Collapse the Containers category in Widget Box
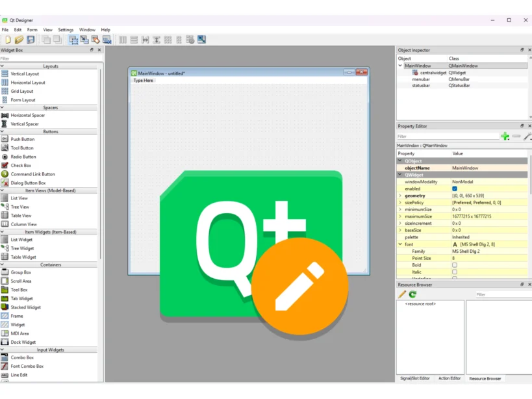Image resolution: width=532 pixels, height=399 pixels. pyautogui.click(x=3, y=264)
